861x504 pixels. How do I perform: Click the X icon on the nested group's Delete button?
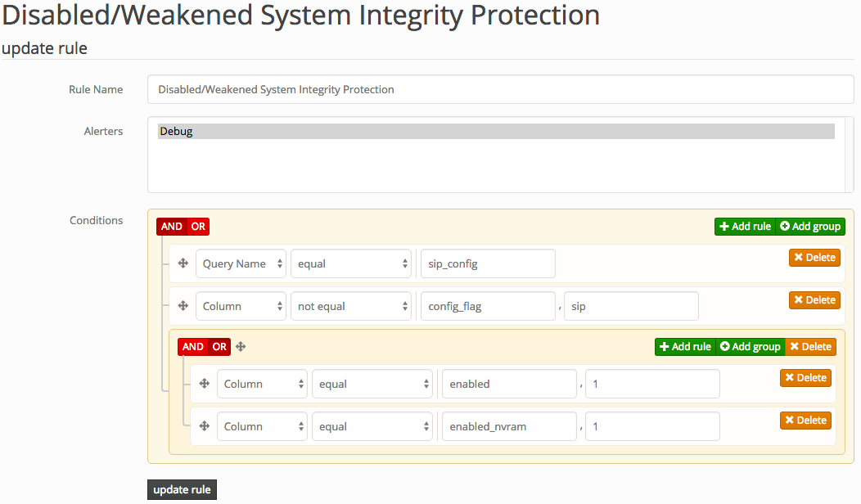(x=796, y=346)
